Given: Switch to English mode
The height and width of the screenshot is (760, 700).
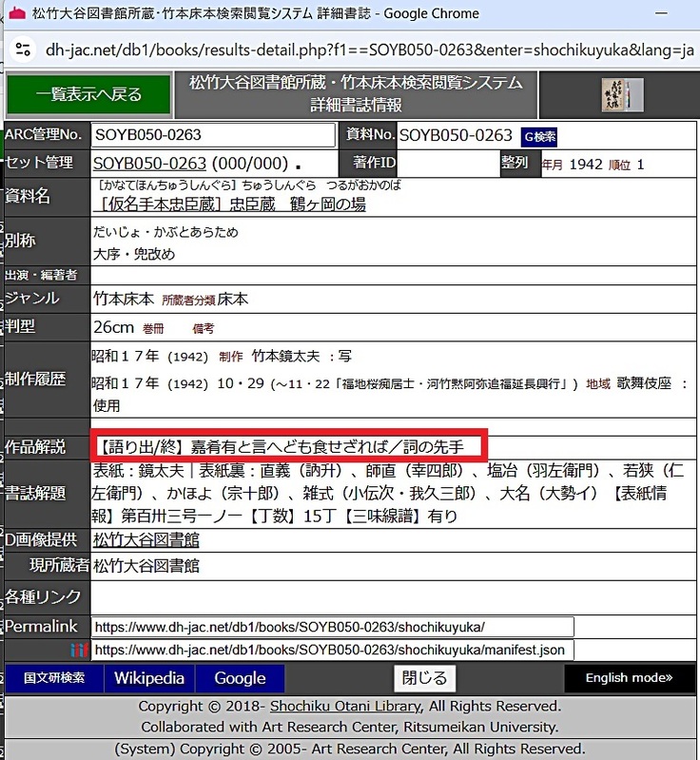Looking at the screenshot, I should [x=629, y=678].
